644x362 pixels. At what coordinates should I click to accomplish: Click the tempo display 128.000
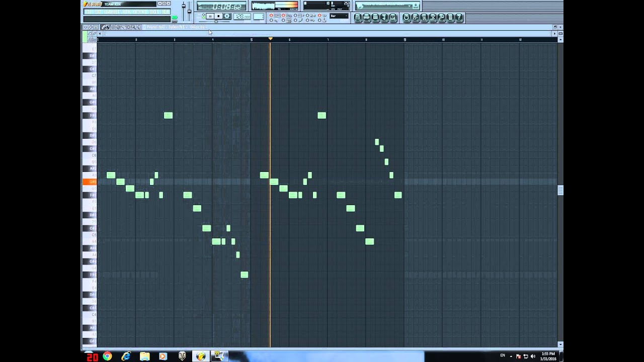[x=242, y=17]
